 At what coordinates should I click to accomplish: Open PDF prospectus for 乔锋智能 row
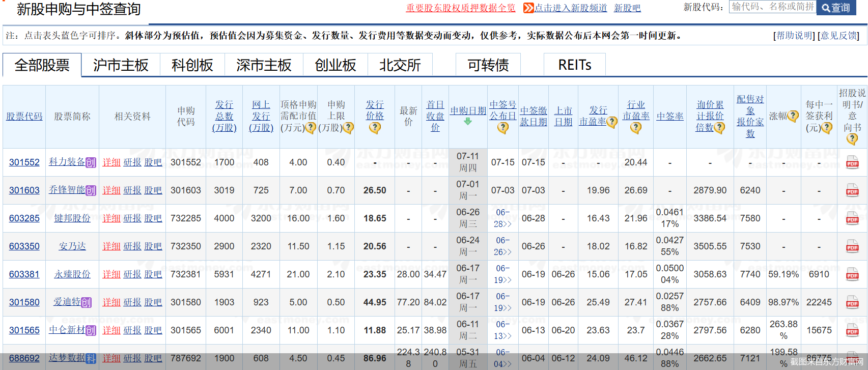click(852, 191)
